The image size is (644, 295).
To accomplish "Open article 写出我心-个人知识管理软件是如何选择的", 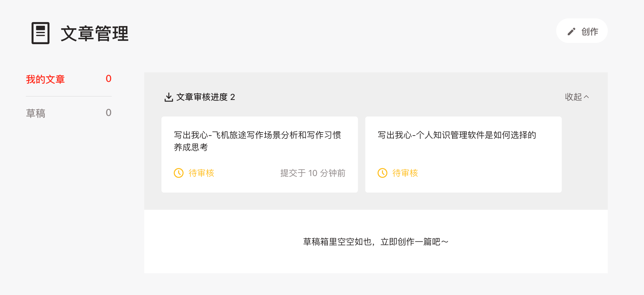I will click(x=457, y=135).
